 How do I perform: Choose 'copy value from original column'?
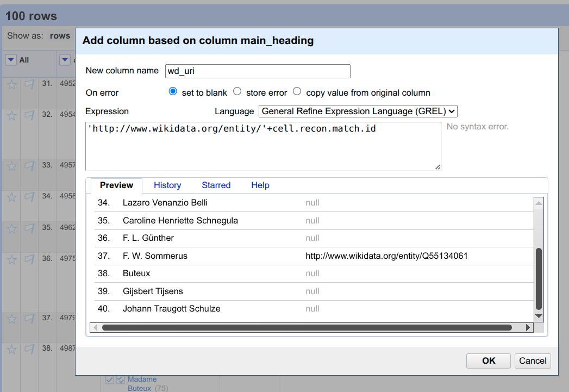click(x=297, y=91)
